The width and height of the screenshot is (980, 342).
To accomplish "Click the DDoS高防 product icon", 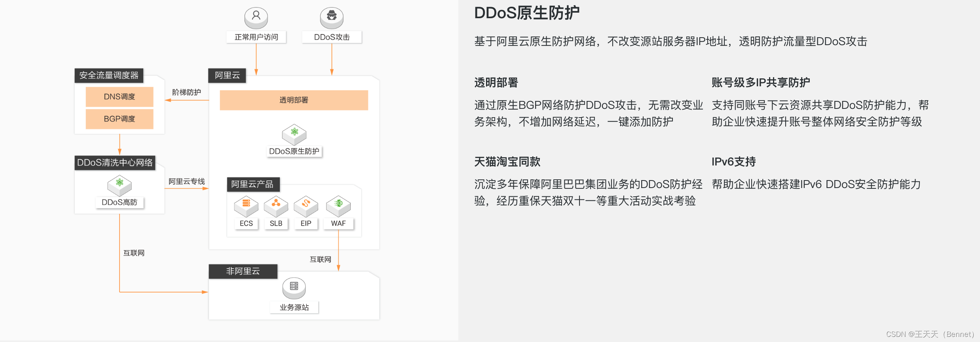I will 120,185.
